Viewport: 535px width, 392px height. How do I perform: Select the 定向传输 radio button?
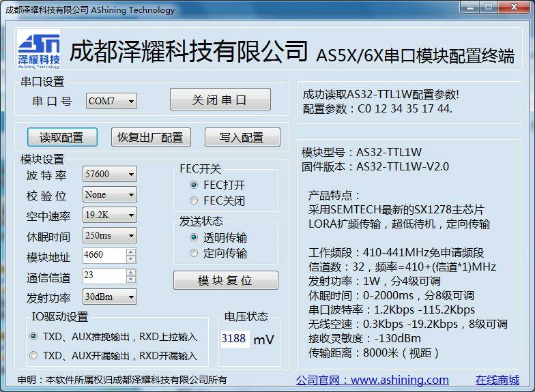(194, 254)
